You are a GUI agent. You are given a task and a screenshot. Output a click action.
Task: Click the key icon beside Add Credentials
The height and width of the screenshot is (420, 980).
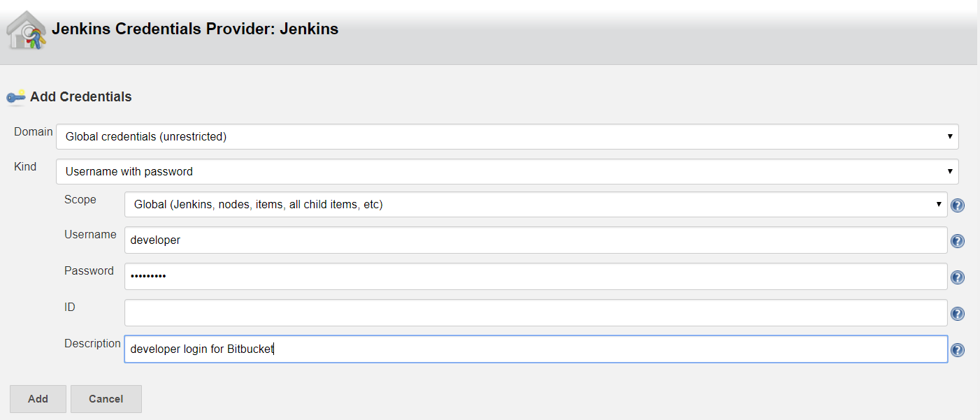coord(16,97)
